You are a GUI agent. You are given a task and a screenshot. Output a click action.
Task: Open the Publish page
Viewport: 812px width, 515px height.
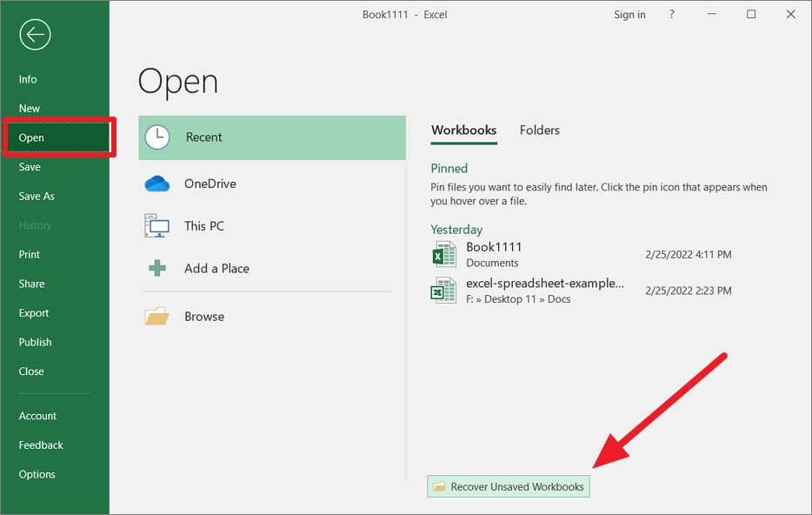tap(36, 342)
